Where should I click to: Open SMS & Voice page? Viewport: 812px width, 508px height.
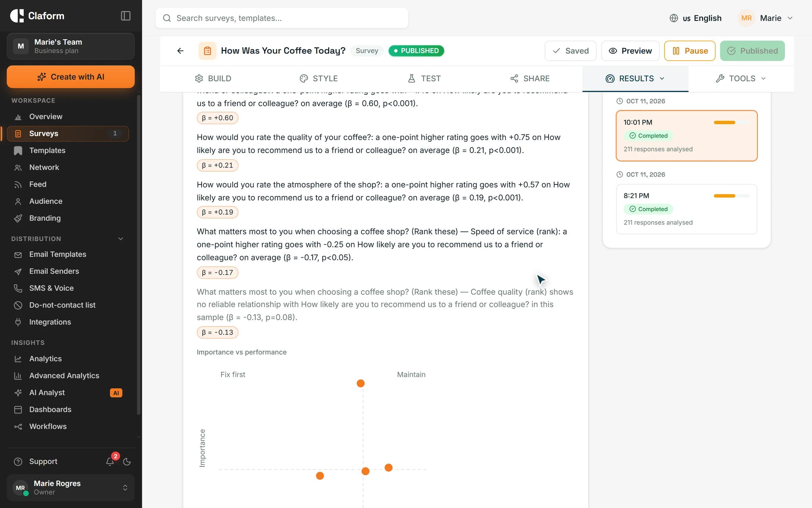point(68,288)
